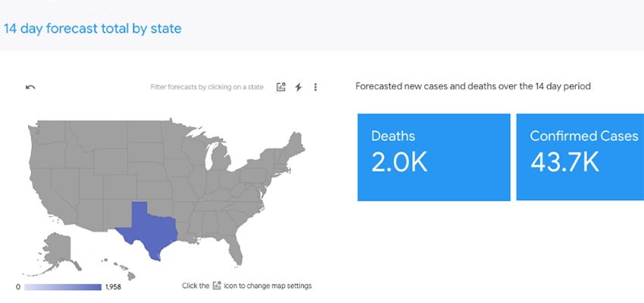
Task: Click the lightning bolt quick-filter icon
Action: tap(299, 87)
